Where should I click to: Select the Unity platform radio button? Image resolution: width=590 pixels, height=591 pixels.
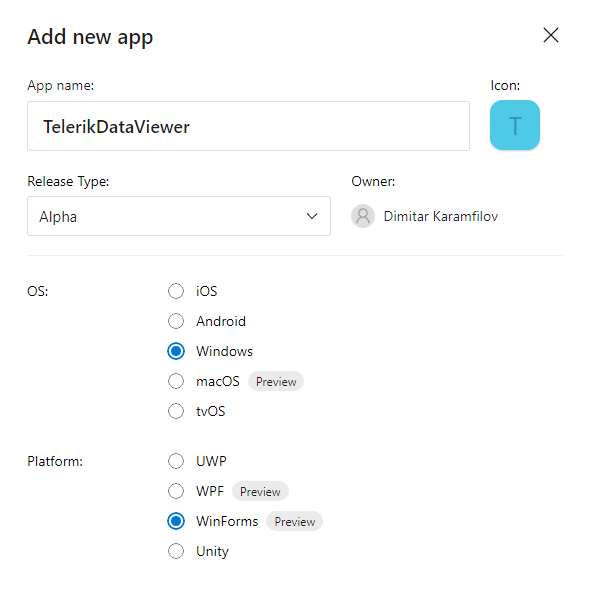tap(176, 551)
